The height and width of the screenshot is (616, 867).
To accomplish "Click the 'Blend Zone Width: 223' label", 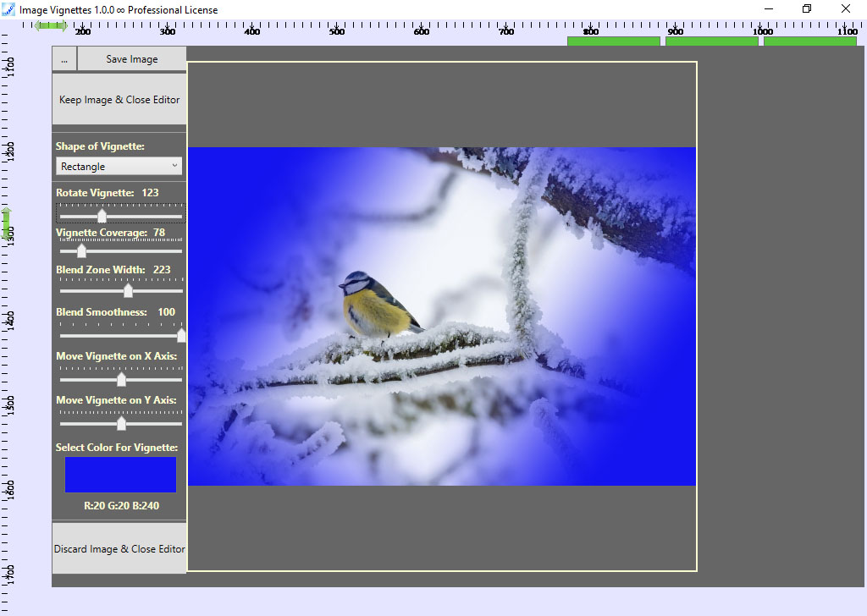I will [113, 270].
